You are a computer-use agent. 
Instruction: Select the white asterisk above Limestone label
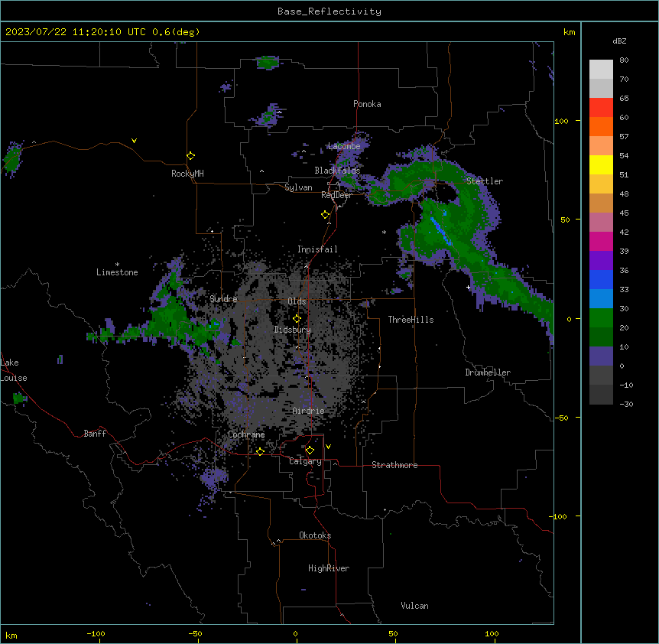[x=117, y=265]
